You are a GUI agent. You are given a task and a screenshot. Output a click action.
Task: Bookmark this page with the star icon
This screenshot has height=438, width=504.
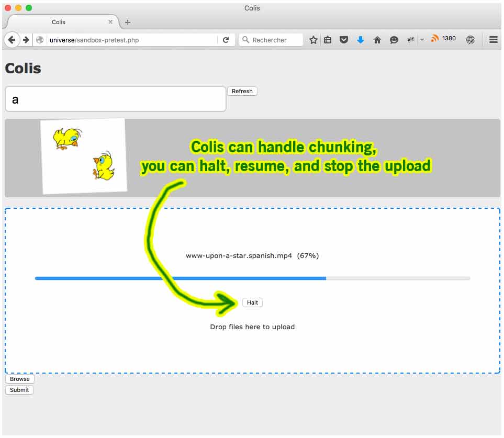point(313,39)
